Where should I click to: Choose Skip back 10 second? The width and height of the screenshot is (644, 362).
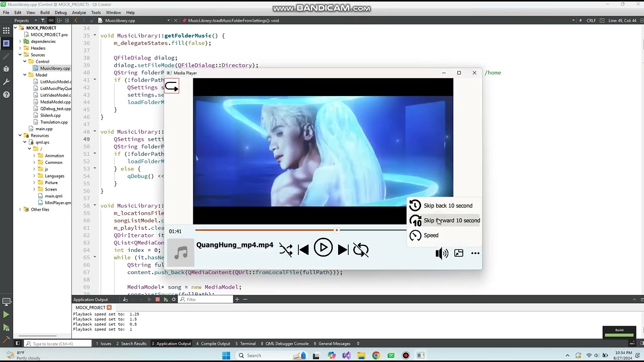[x=443, y=206]
